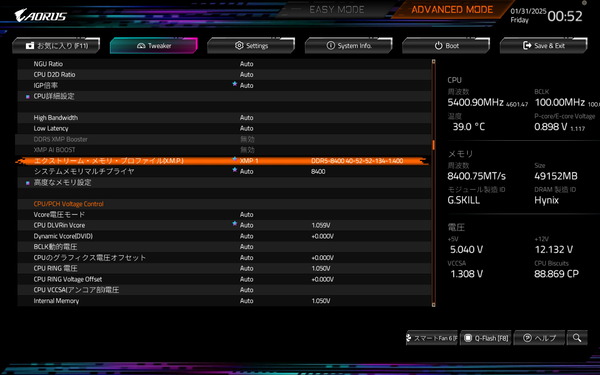Click the 1.059V DLVRin Vcore reading
Image resolution: width=600 pixels, height=375 pixels.
321,225
